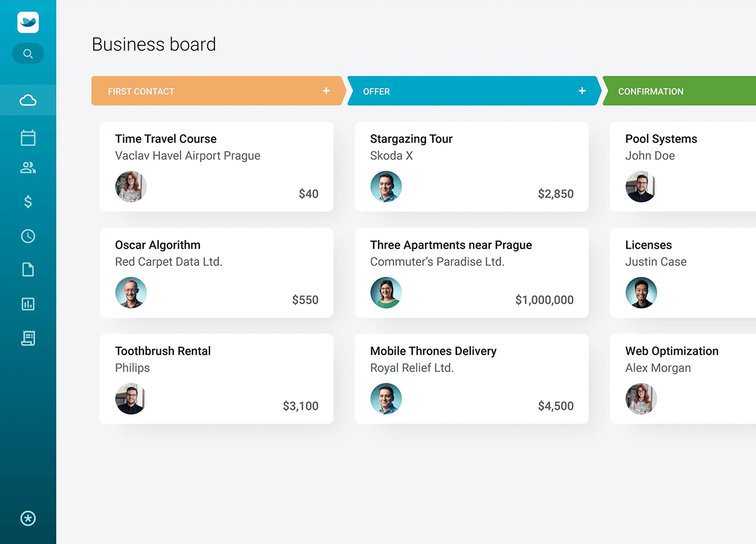
Task: Open the cloud business board icon
Action: [28, 100]
